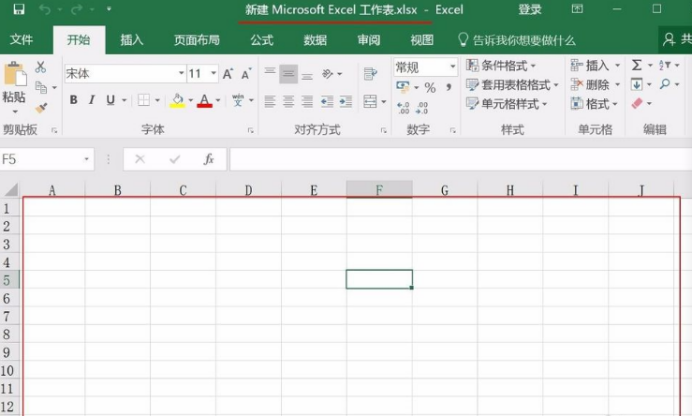Image resolution: width=692 pixels, height=416 pixels.
Task: Apply red font color
Action: (x=204, y=101)
